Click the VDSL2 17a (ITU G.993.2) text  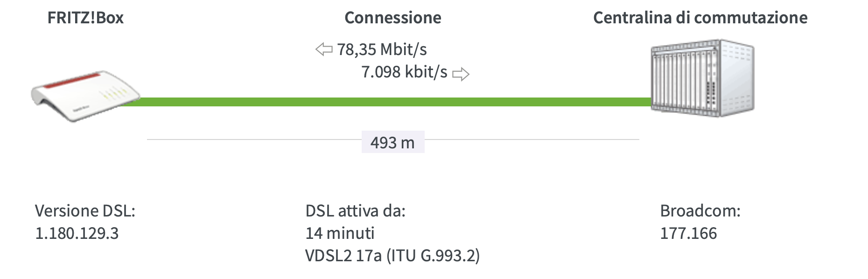tap(392, 256)
